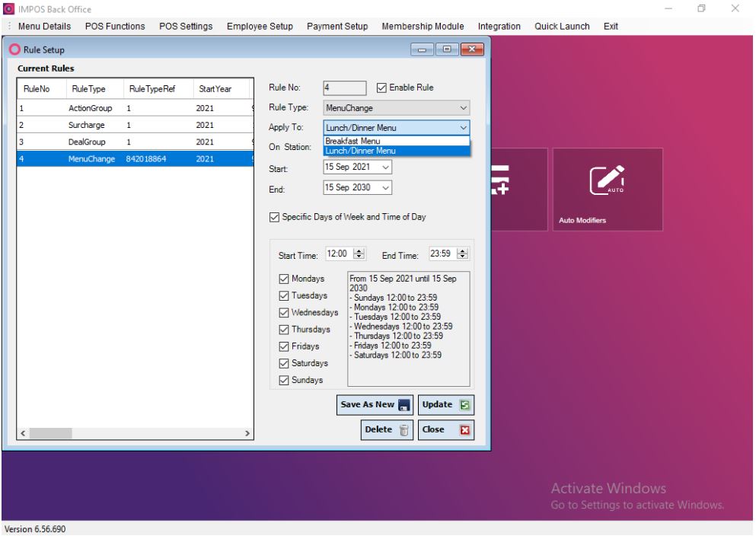
Task: Click the Update button's green refresh icon
Action: point(464,405)
